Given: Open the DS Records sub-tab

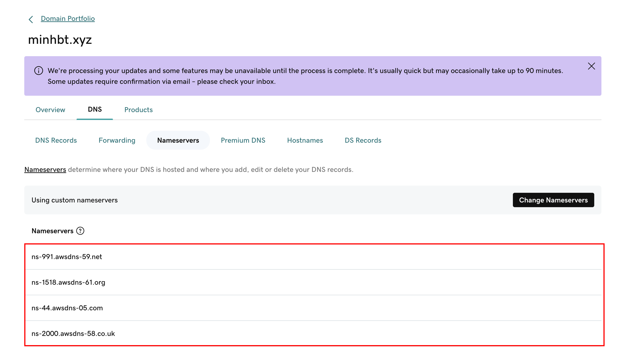Looking at the screenshot, I should 363,140.
